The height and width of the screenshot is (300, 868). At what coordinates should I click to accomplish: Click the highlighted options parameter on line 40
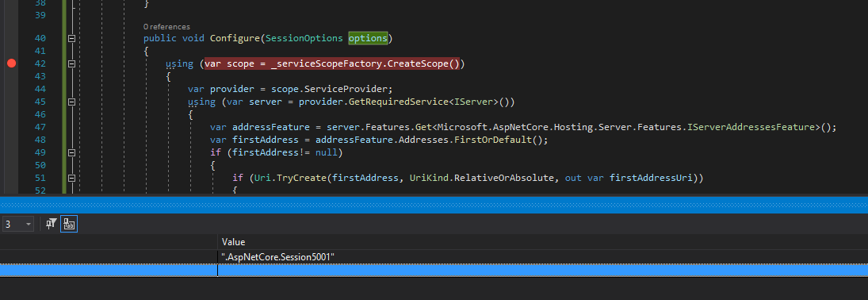[368, 38]
